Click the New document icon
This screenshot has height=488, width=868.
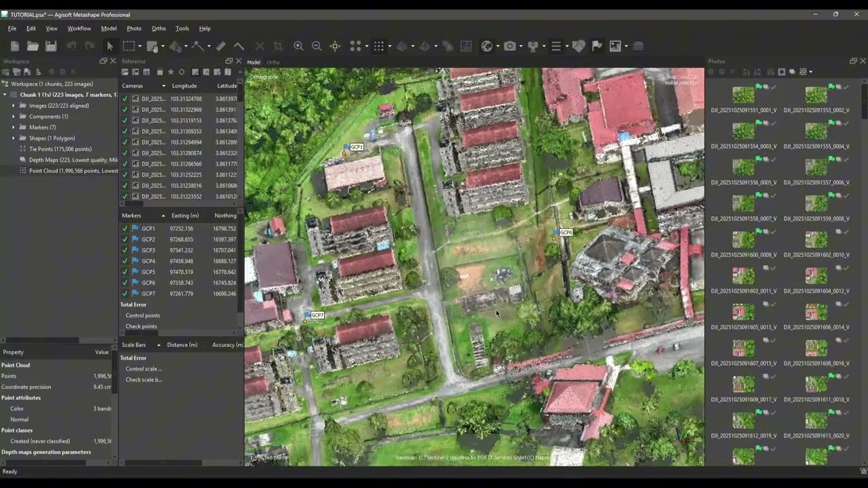(15, 46)
